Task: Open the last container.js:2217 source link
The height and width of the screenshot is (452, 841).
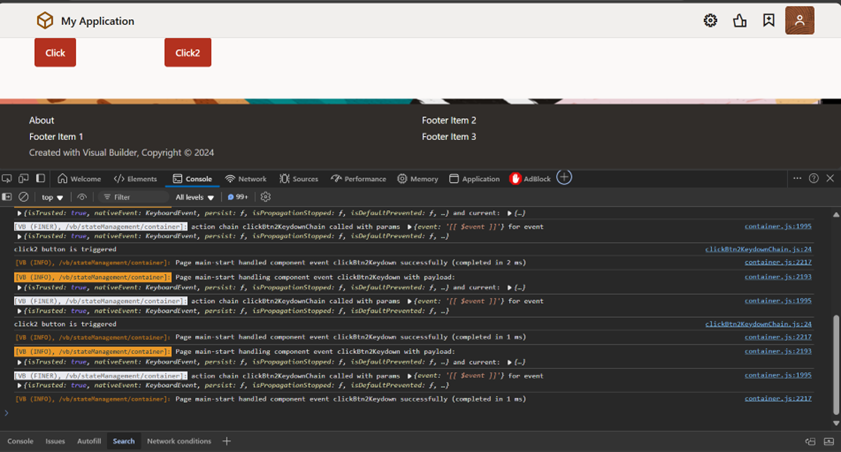Action: [x=778, y=398]
